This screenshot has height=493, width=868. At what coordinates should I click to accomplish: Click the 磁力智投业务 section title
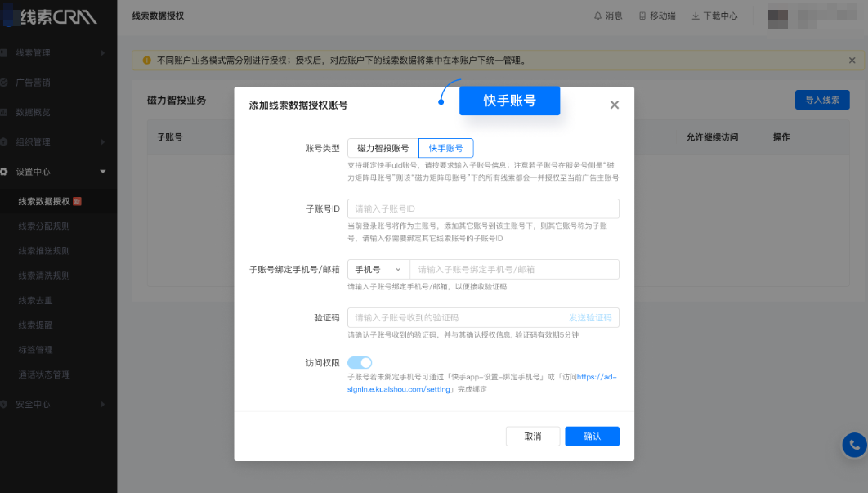(177, 101)
